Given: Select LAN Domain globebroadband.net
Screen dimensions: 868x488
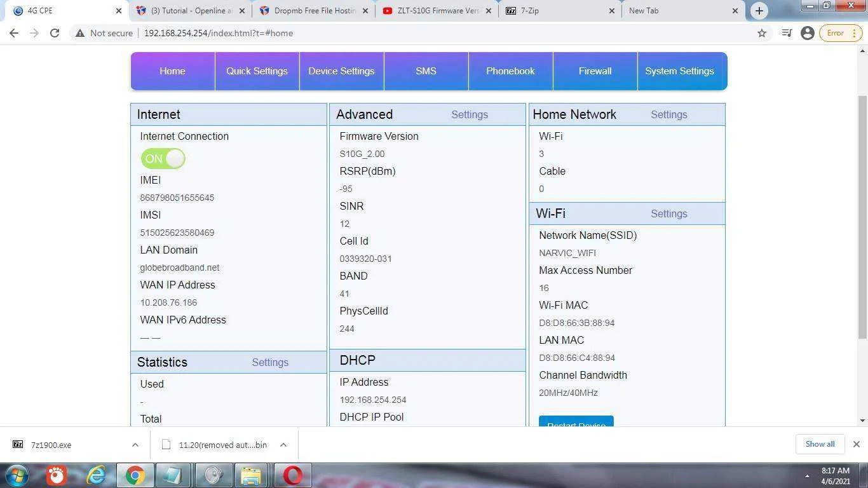Looking at the screenshot, I should point(179,268).
